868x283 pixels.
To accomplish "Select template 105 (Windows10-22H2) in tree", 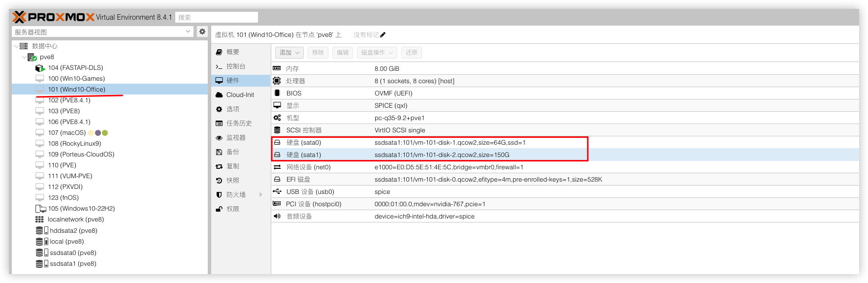I will (81, 209).
